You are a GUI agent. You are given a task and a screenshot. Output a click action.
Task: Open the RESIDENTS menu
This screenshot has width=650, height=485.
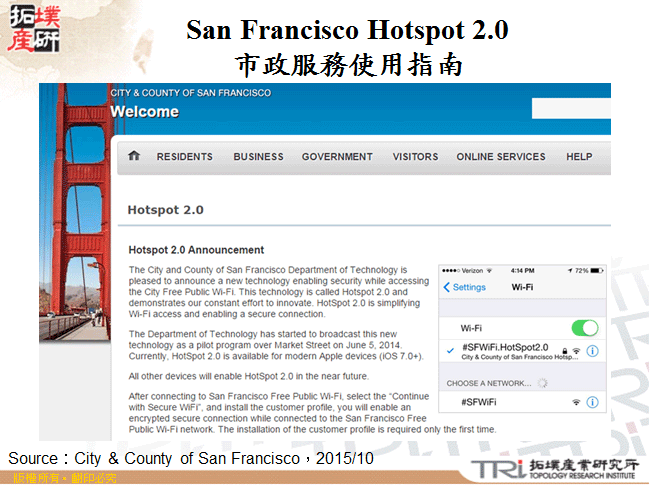click(x=184, y=157)
